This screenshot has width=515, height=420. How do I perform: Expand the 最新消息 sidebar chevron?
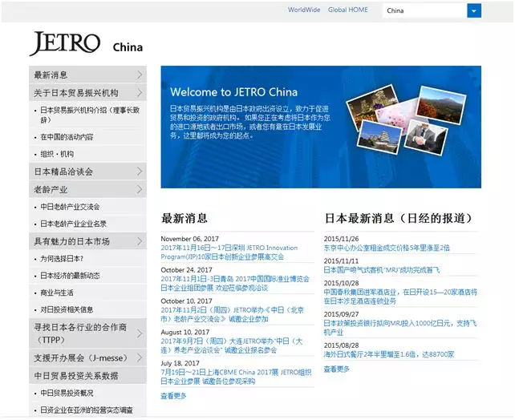click(140, 75)
